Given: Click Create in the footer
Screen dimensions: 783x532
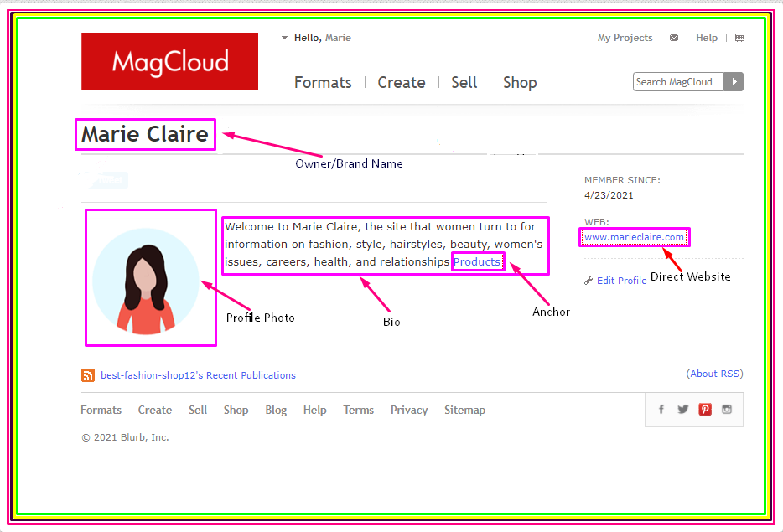Looking at the screenshot, I should click(x=155, y=411).
